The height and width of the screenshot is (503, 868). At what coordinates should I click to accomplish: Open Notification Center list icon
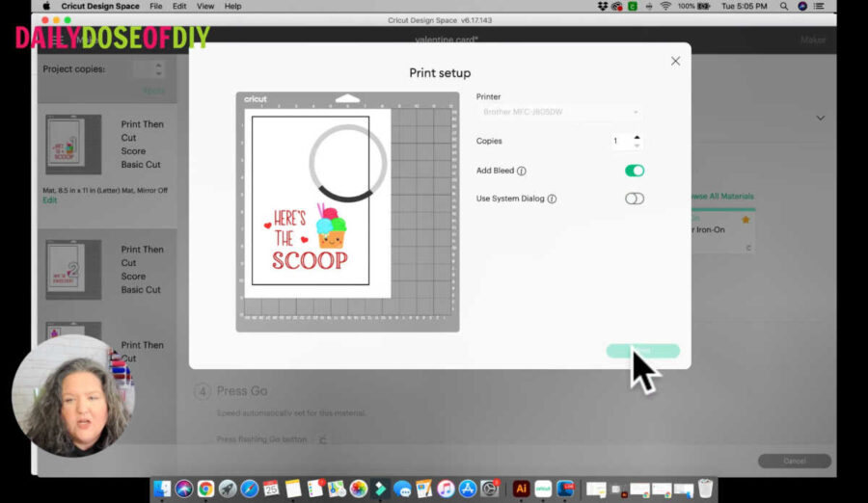pos(819,6)
